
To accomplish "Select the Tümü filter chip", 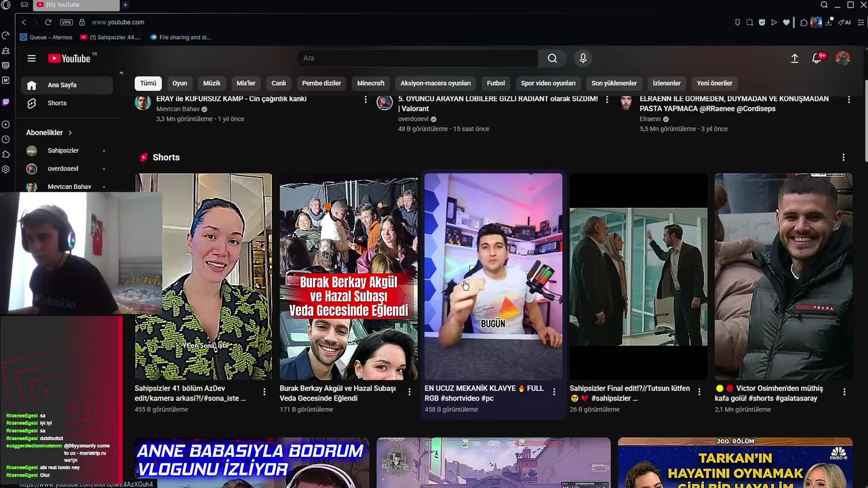I will (x=148, y=83).
